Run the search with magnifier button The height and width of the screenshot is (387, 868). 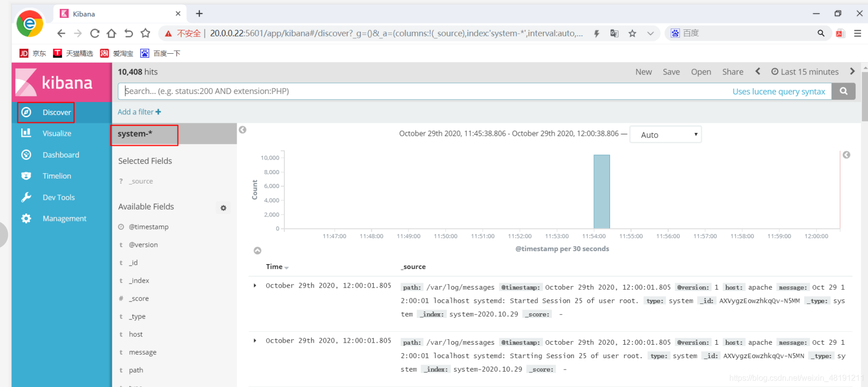(x=844, y=91)
